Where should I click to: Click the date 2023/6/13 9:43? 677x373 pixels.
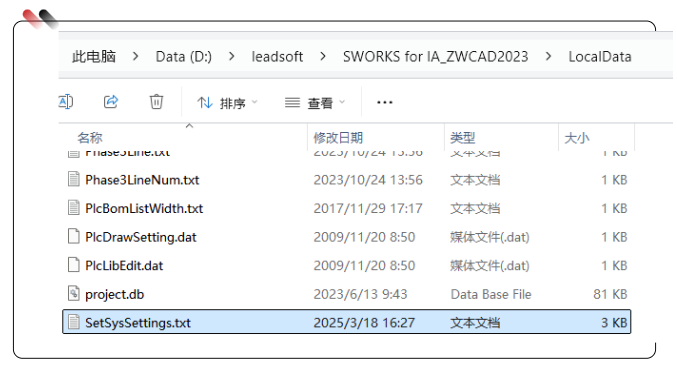360,294
